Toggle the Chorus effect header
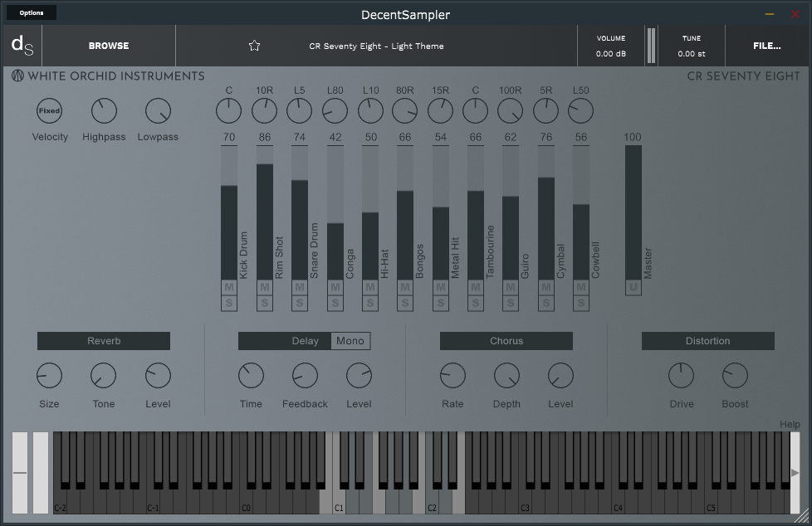 coord(506,341)
